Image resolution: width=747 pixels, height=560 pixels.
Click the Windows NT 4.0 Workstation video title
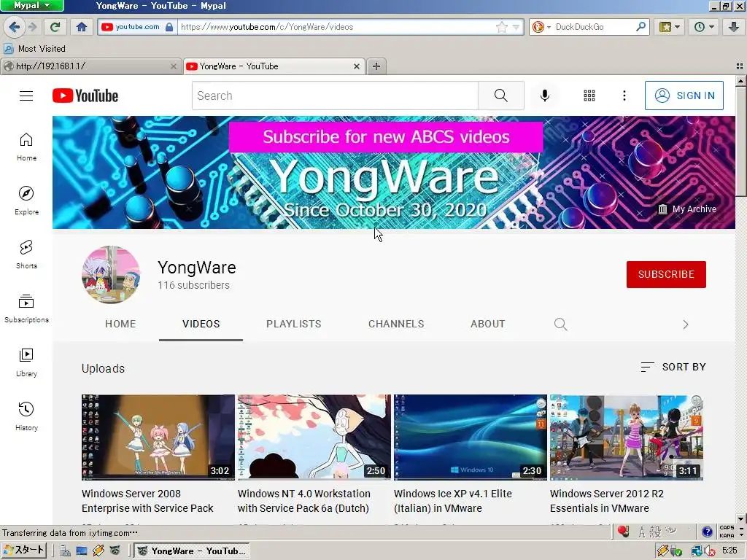(x=304, y=501)
